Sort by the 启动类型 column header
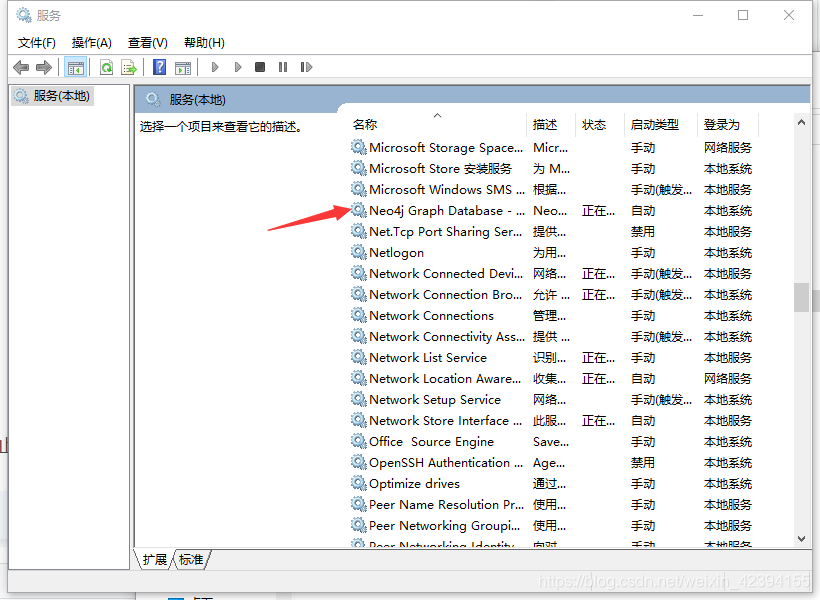This screenshot has height=600, width=820. coord(661,124)
